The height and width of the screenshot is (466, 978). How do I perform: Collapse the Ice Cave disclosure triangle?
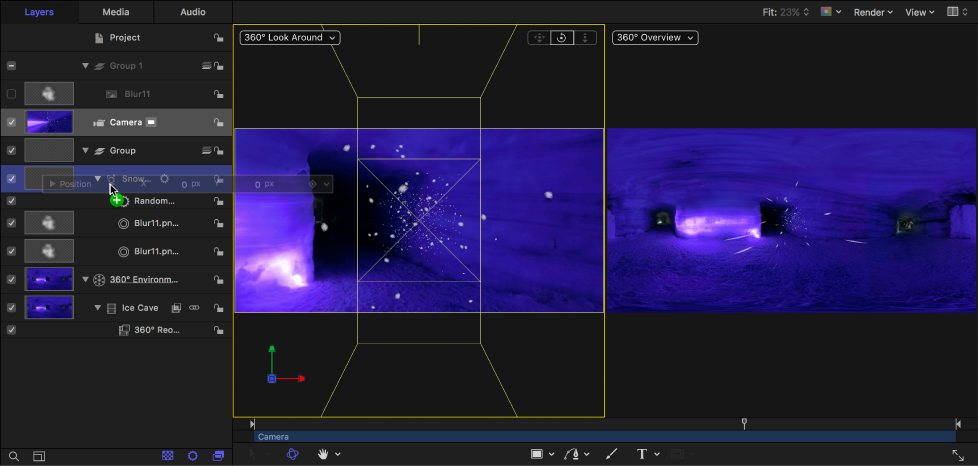(x=97, y=308)
